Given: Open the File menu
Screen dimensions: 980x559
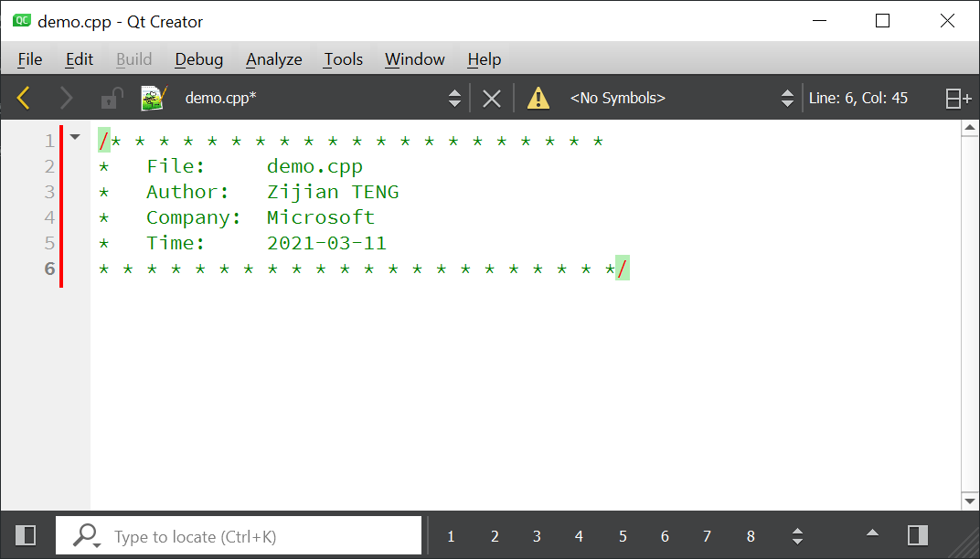Looking at the screenshot, I should (30, 59).
